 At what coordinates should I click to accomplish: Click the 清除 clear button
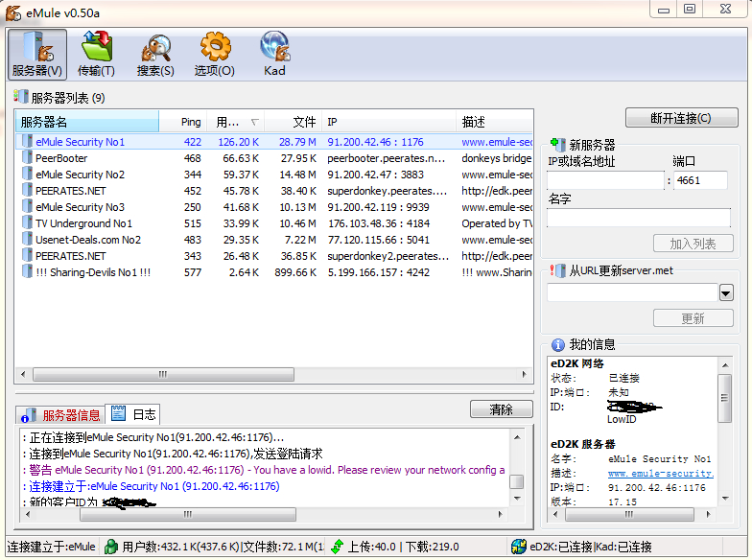(501, 409)
